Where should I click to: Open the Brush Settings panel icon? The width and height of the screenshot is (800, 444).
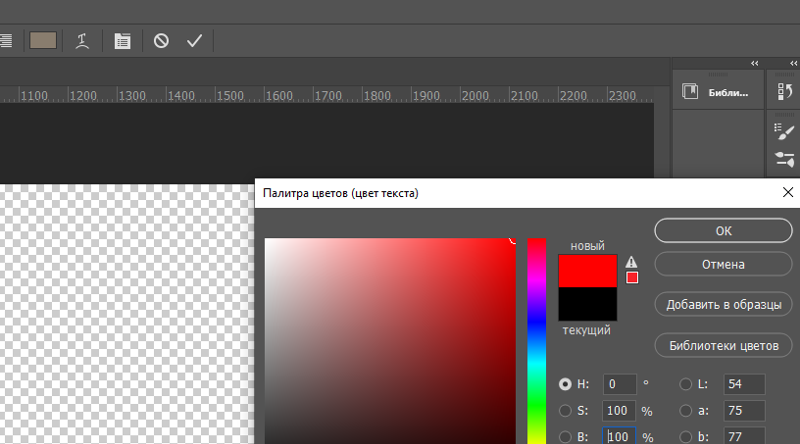pos(784,131)
